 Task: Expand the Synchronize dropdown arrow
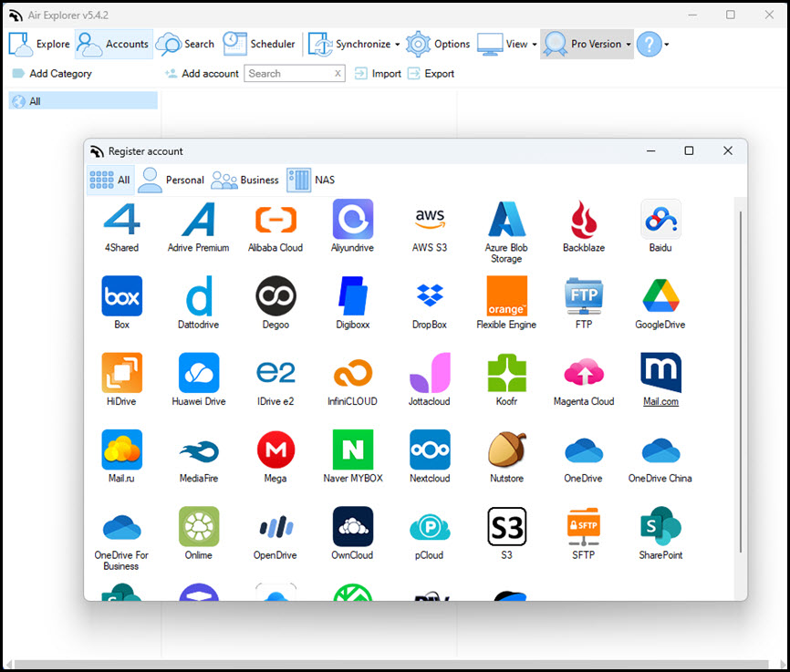[398, 45]
